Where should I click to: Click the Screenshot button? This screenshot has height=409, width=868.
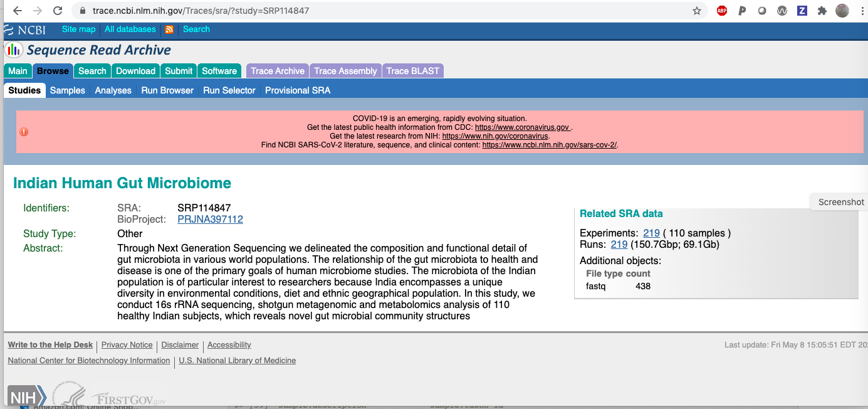pos(840,202)
